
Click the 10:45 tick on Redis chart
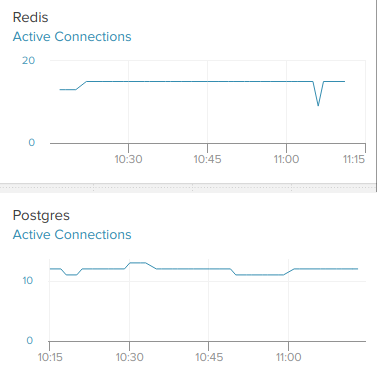pos(207,159)
